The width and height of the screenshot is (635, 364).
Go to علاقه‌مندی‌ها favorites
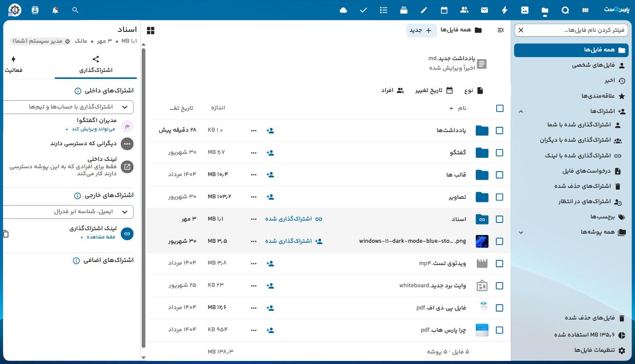571,96
